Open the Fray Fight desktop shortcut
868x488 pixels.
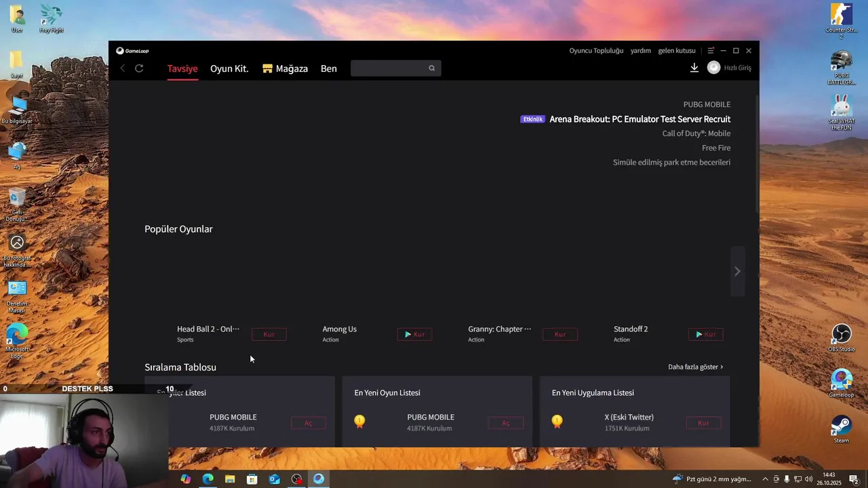[x=51, y=18]
